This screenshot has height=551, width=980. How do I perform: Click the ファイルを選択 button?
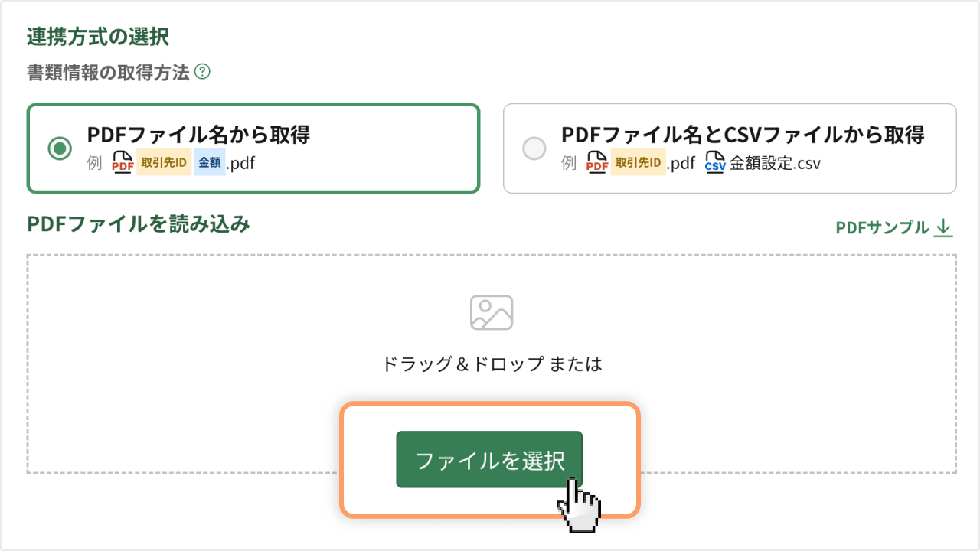tap(488, 461)
